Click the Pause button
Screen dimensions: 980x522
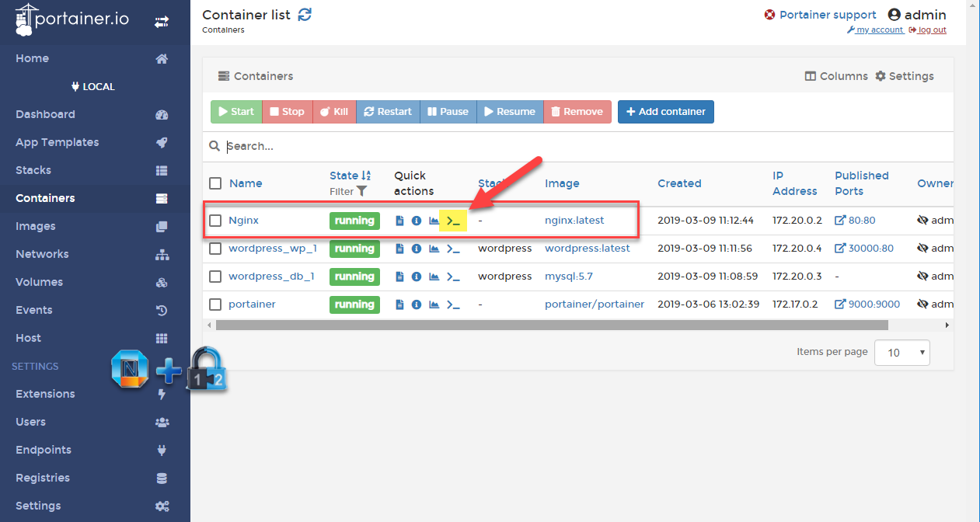[x=448, y=112]
